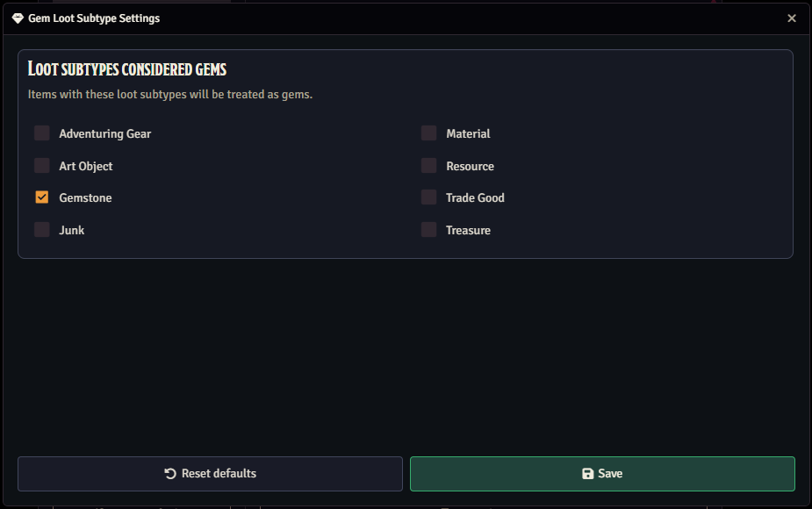Click the floppy disk icon on Save
Image resolution: width=812 pixels, height=509 pixels.
pos(588,474)
